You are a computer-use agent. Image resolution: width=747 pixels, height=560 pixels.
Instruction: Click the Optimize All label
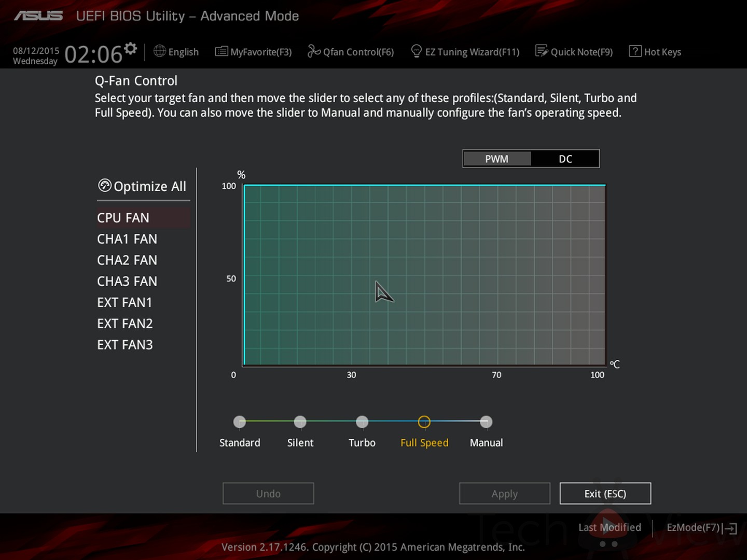150,186
